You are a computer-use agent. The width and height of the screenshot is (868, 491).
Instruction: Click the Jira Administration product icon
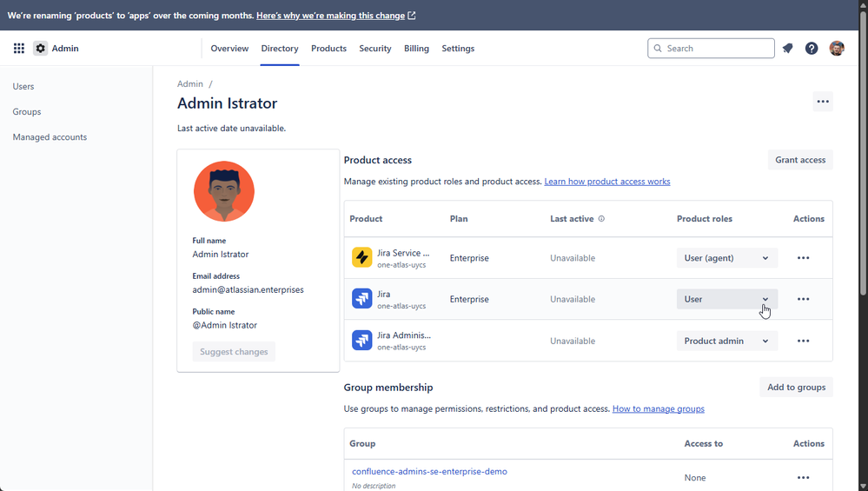pyautogui.click(x=362, y=341)
